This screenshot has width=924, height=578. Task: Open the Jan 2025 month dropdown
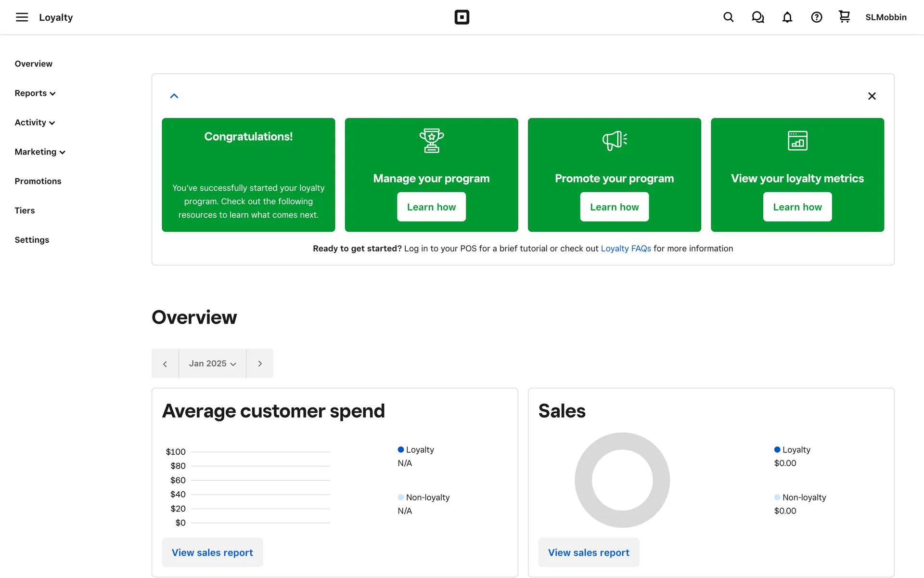[212, 364]
